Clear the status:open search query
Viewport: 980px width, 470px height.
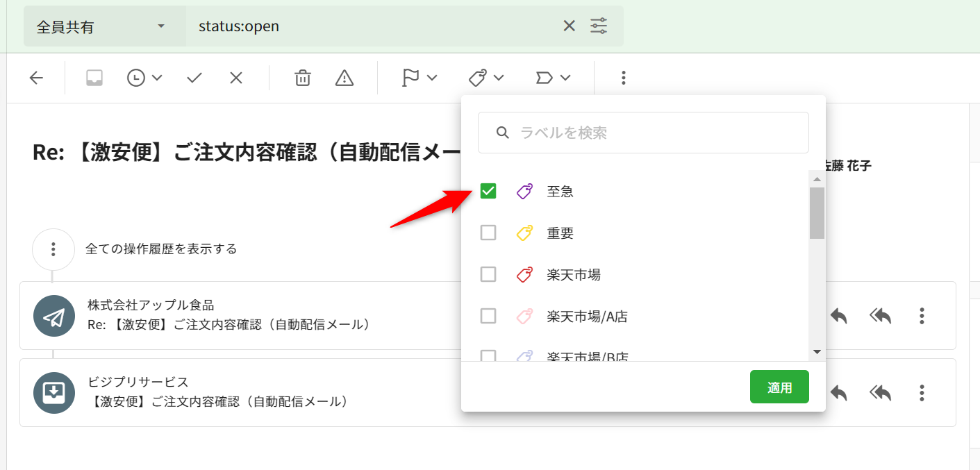(x=569, y=26)
